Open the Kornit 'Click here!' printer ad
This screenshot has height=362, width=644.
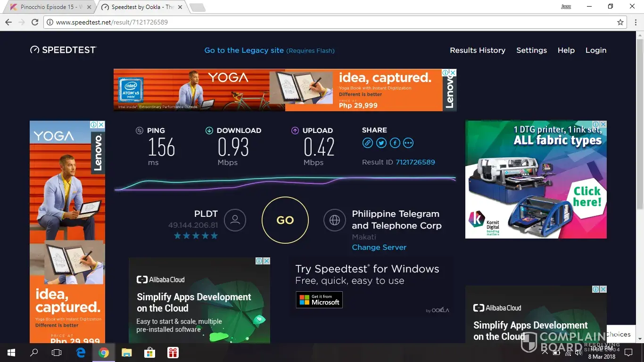[536, 179]
